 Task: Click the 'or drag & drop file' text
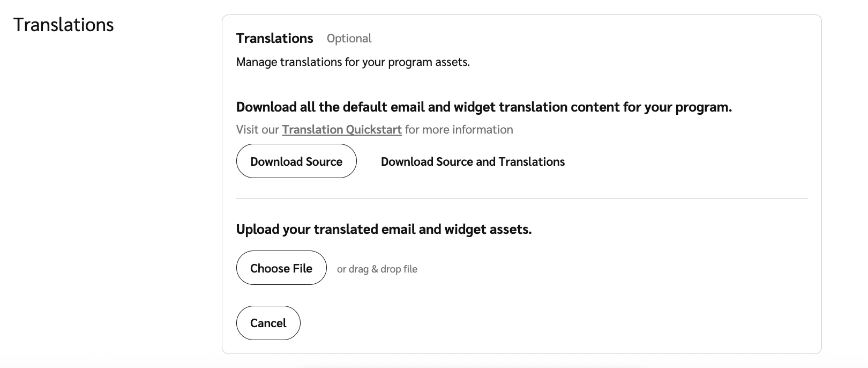377,269
